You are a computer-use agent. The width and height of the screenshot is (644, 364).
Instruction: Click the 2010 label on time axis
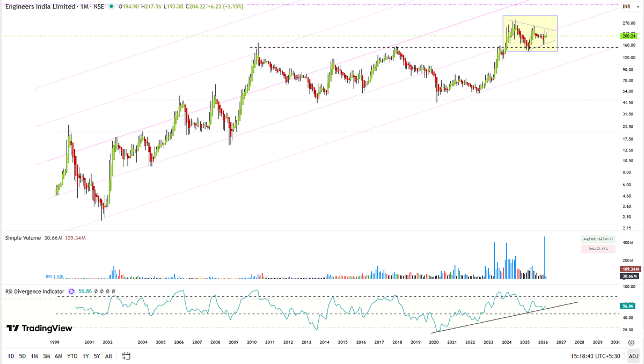[252, 342]
